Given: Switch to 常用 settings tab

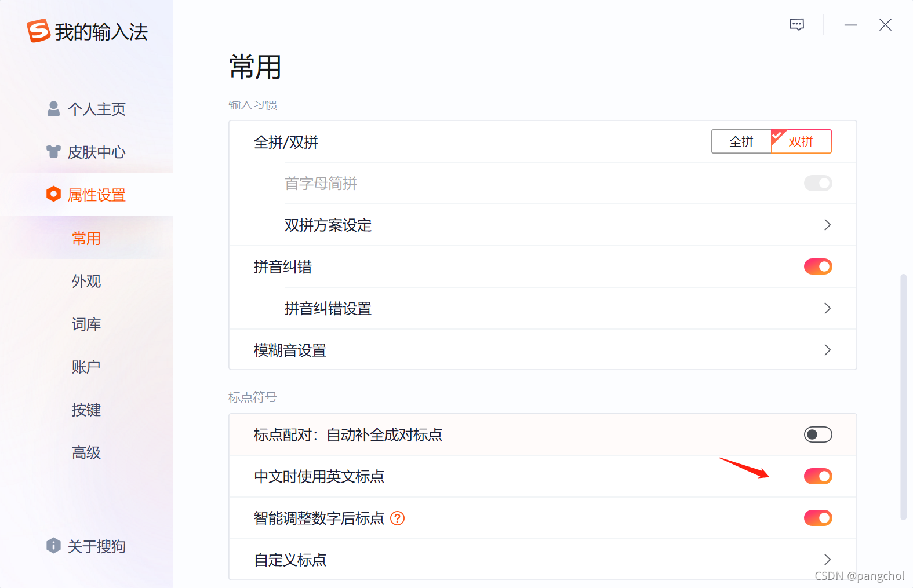Looking at the screenshot, I should [x=86, y=238].
